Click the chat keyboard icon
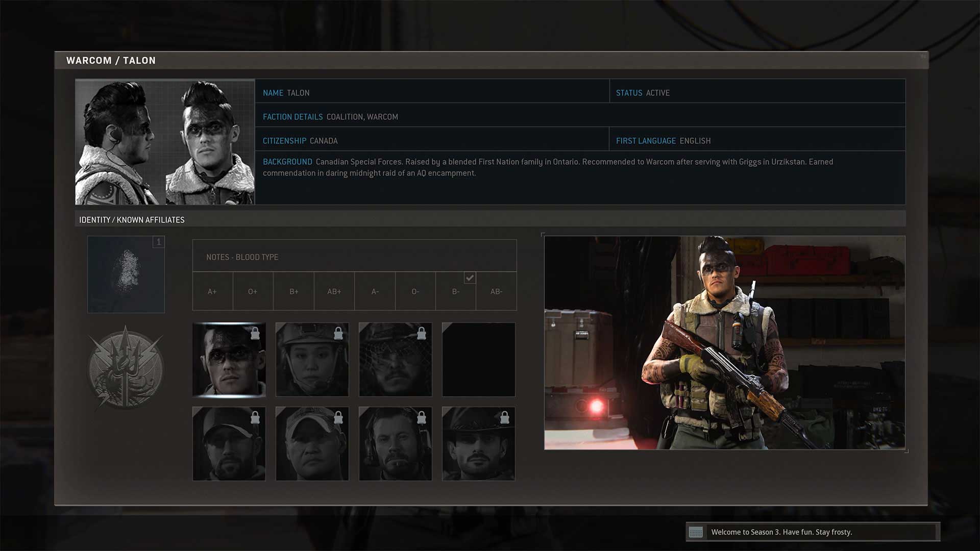Image resolution: width=980 pixels, height=551 pixels. 696,532
